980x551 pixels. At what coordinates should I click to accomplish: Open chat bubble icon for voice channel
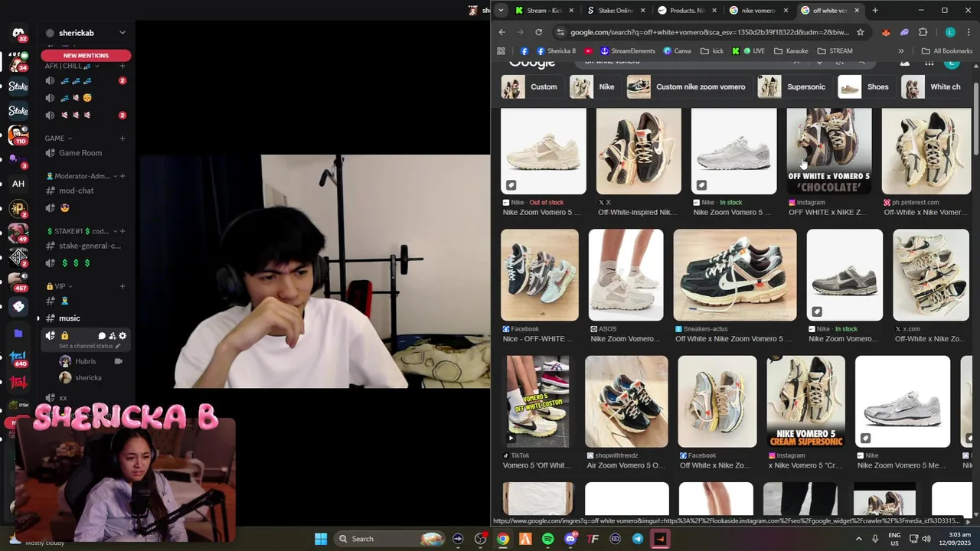tap(102, 335)
